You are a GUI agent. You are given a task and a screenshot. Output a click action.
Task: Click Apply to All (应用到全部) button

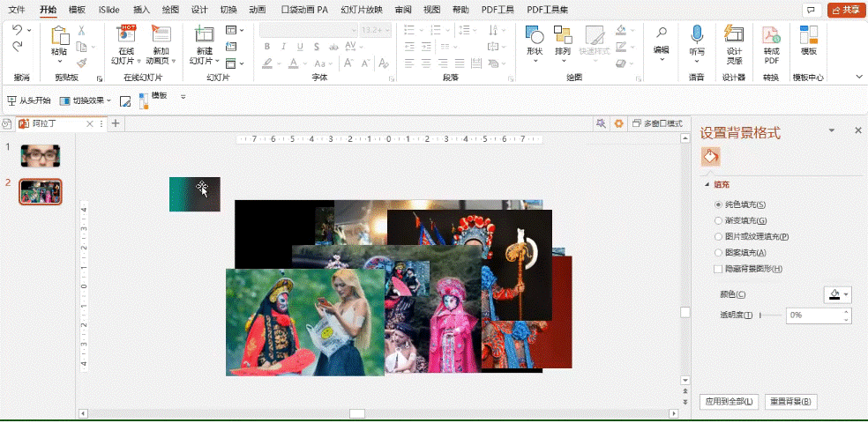click(729, 402)
